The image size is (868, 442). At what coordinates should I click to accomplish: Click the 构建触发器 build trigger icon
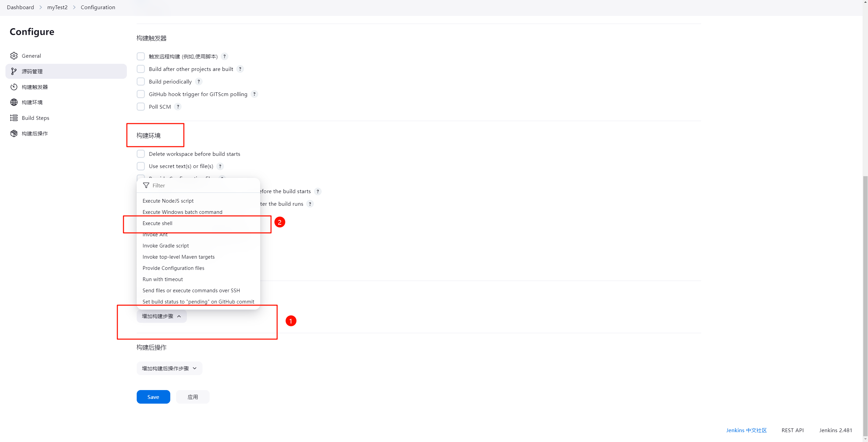click(14, 87)
